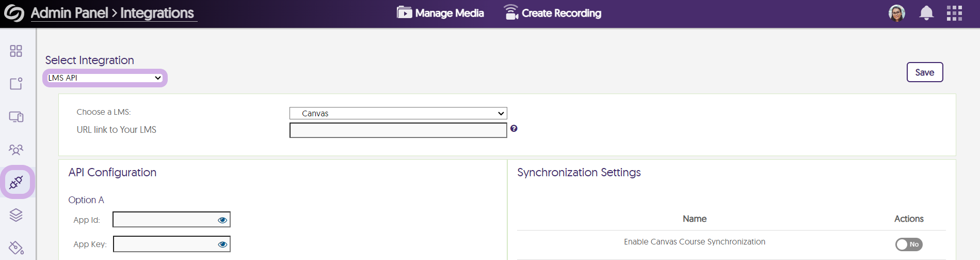Click Create Recording in top bar

pyautogui.click(x=552, y=13)
